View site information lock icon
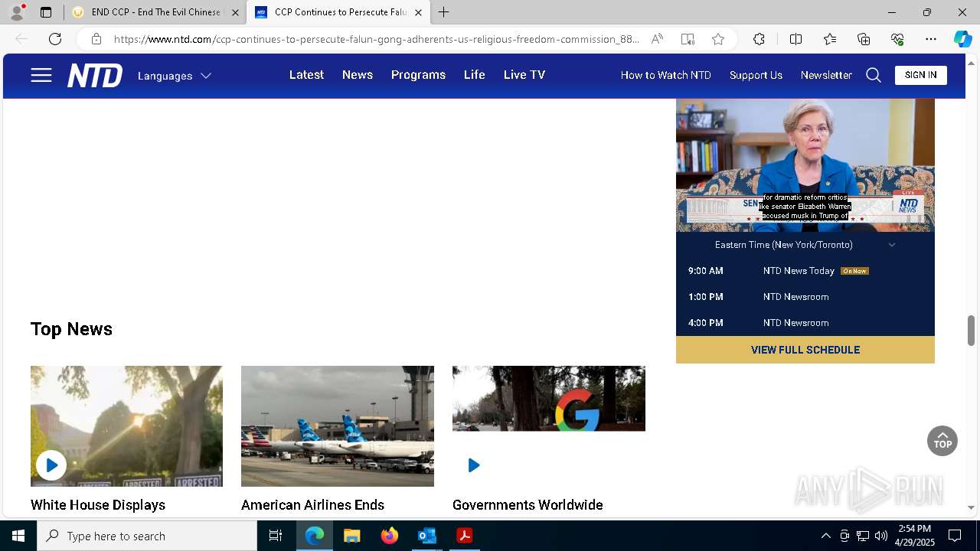 tap(96, 39)
